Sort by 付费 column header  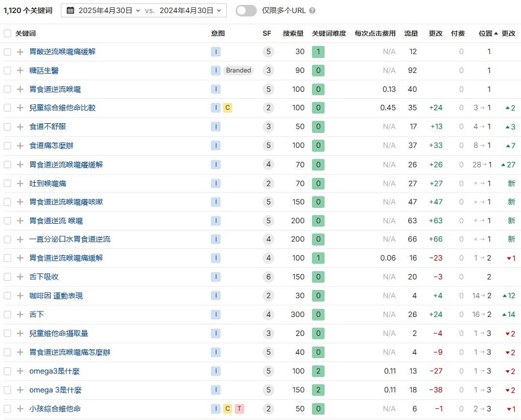tap(457, 33)
